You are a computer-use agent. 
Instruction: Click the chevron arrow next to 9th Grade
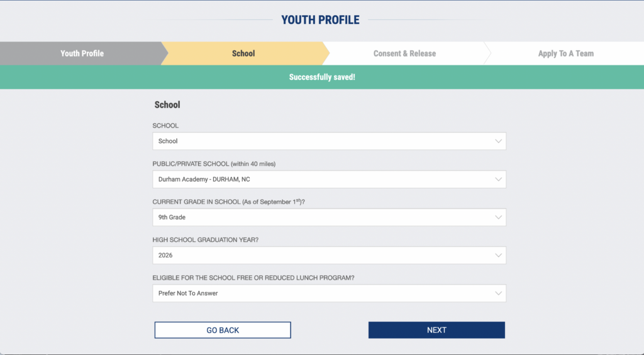point(498,217)
